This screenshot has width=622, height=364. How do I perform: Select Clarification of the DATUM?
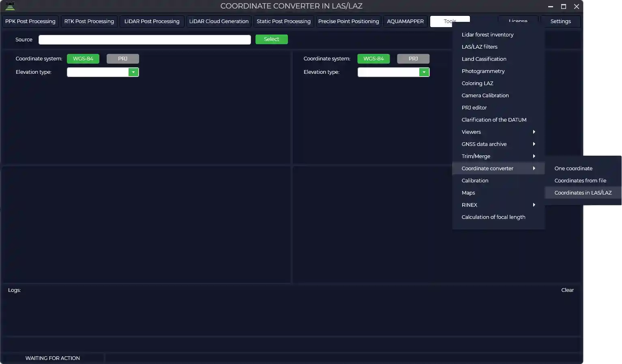[498, 120]
